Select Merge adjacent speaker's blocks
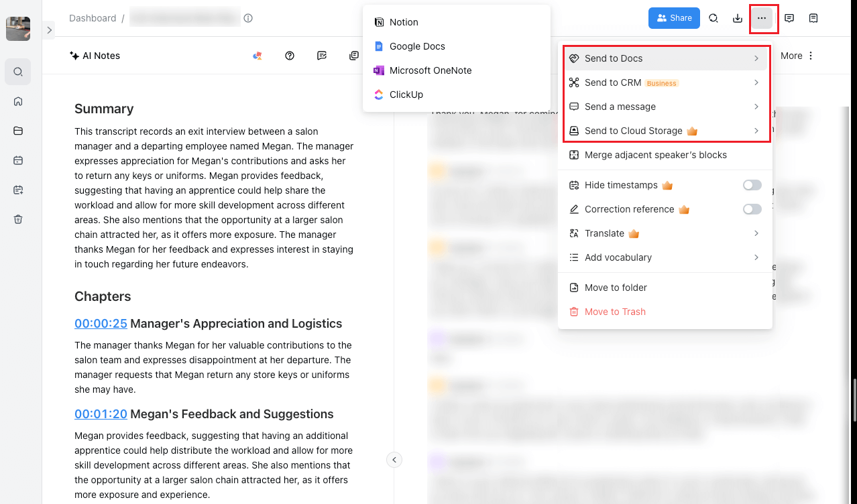The image size is (857, 504). (x=665, y=155)
